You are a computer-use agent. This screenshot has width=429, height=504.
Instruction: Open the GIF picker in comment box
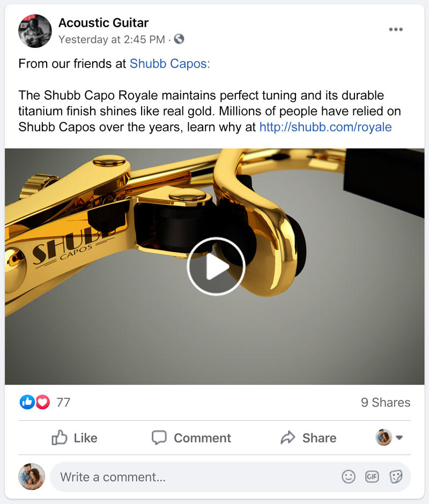click(372, 476)
